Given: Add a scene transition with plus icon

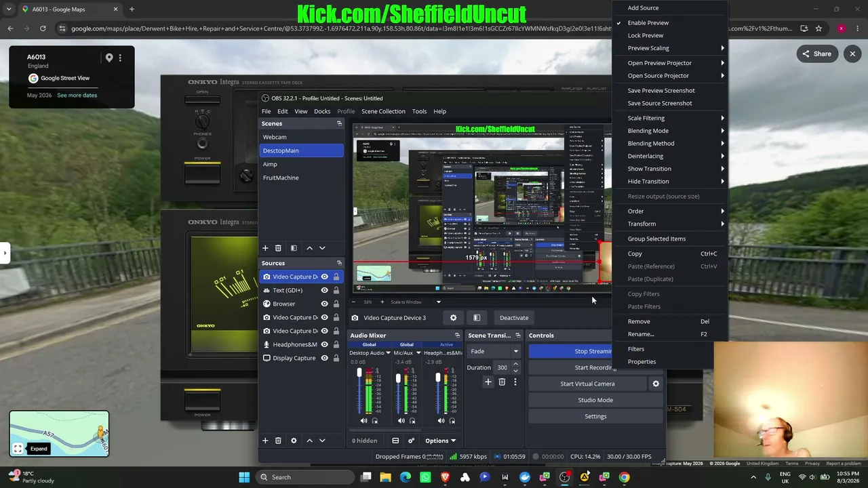Looking at the screenshot, I should point(488,382).
